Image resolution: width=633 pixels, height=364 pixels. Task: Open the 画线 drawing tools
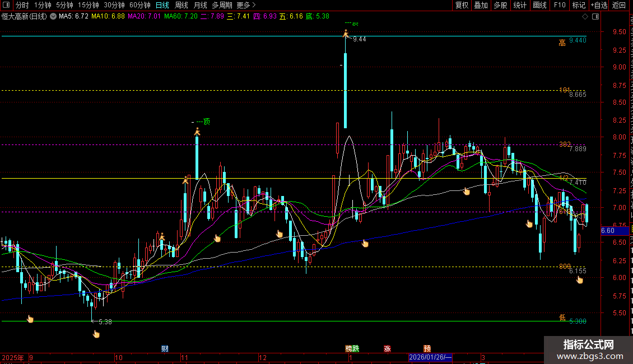pyautogui.click(x=539, y=5)
